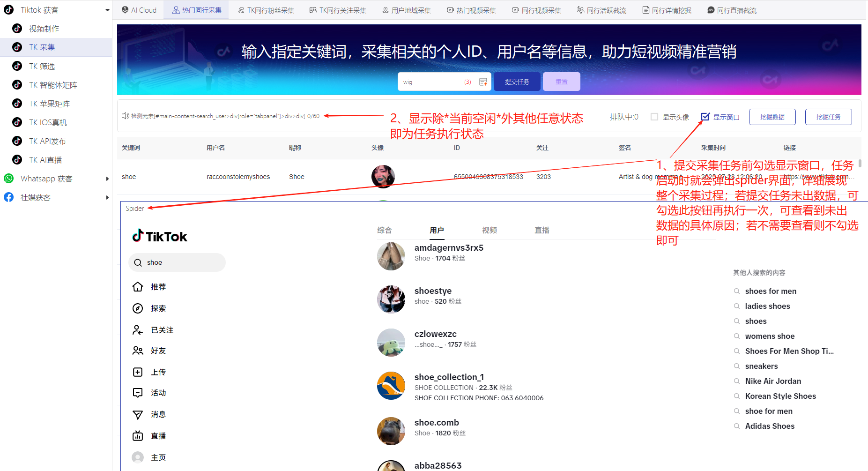This screenshot has width=868, height=471.
Task: Select the 推荐 home icon in TikTok sidebar
Action: coord(138,286)
